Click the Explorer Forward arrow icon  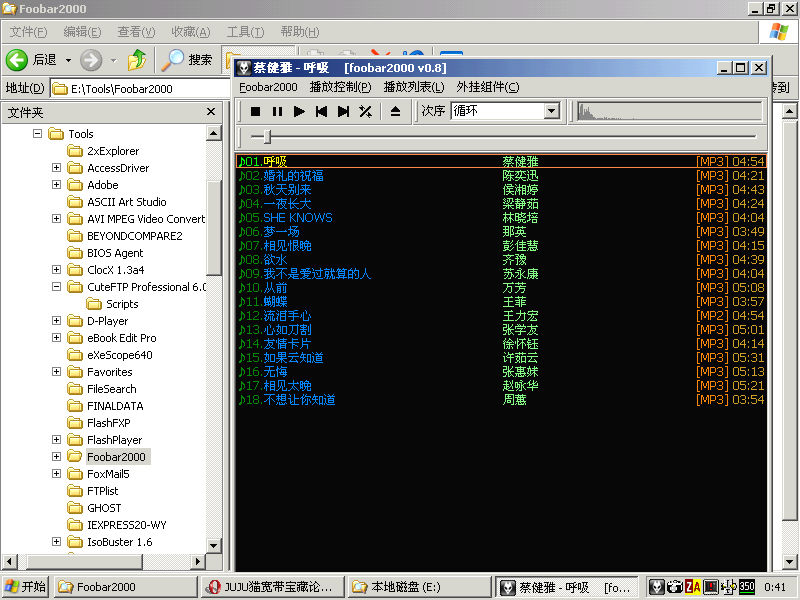pyautogui.click(x=91, y=60)
